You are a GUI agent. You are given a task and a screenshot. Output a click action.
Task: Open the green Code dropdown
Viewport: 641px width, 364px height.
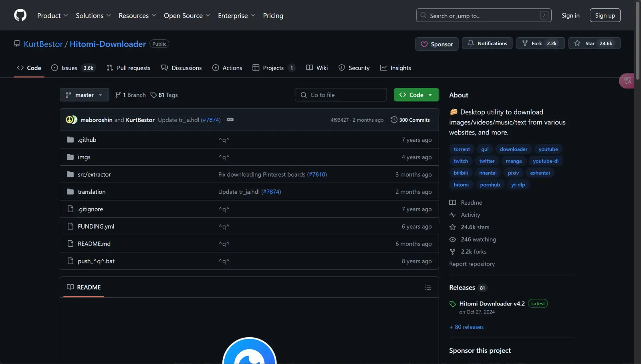click(416, 95)
